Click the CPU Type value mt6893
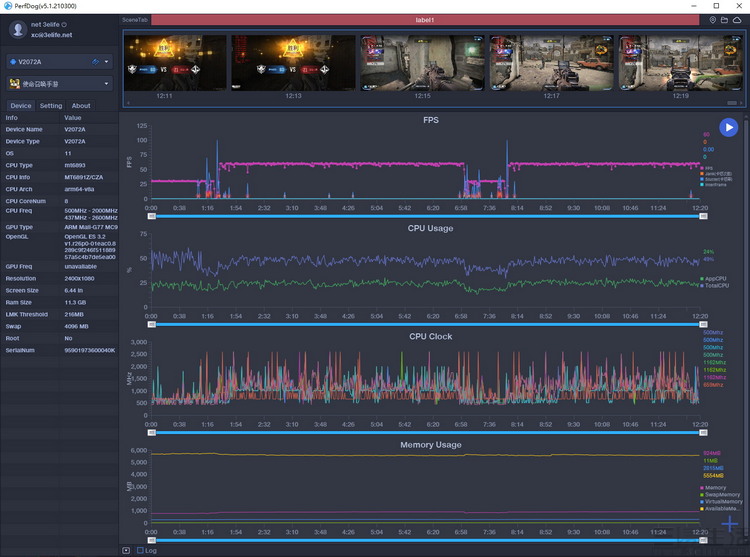750x557 pixels. pos(75,165)
